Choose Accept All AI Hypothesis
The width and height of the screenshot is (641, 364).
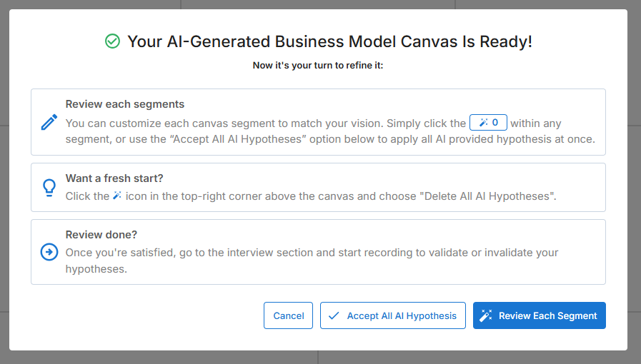coord(393,315)
